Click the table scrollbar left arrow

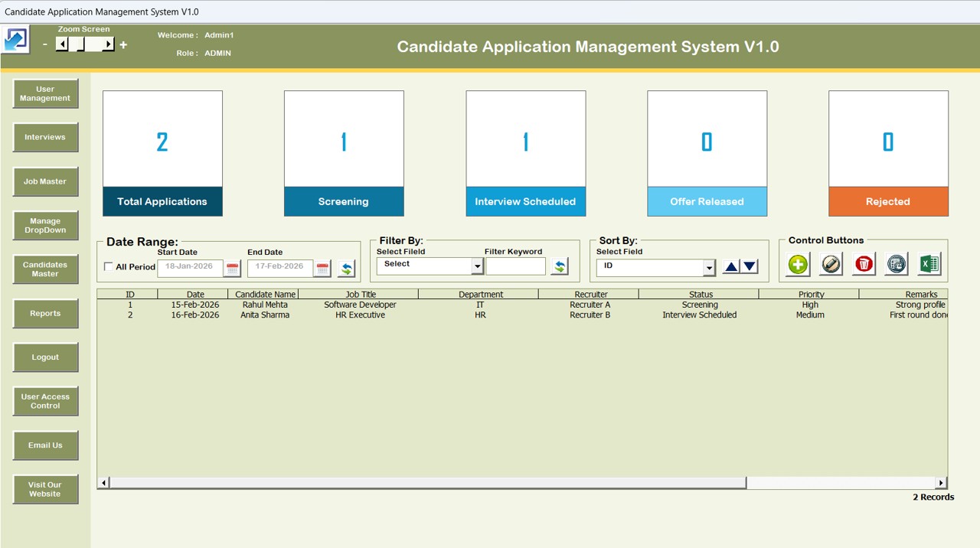coord(104,483)
